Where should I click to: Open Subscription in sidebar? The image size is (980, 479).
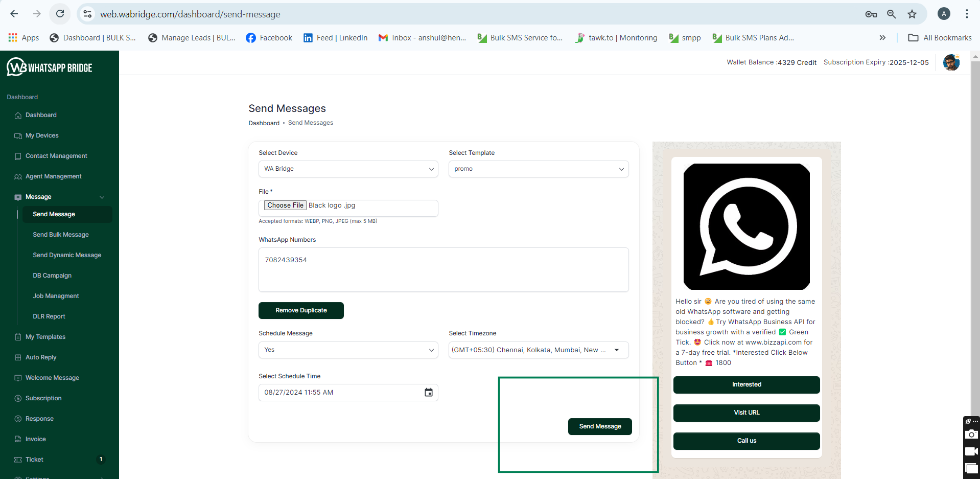pyautogui.click(x=43, y=398)
